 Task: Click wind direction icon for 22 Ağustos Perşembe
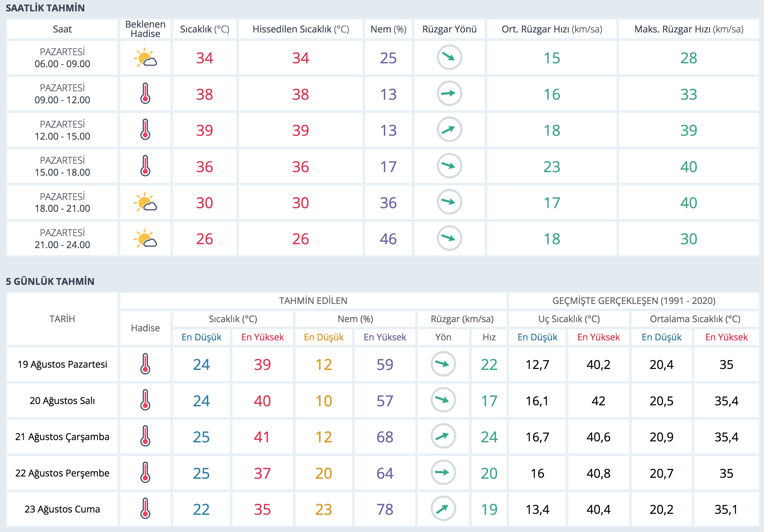(443, 473)
